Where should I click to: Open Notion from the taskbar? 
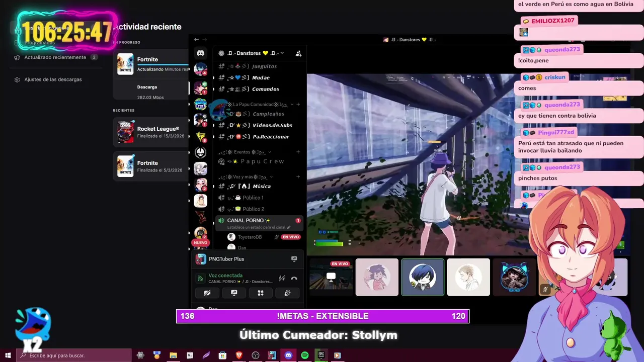coord(190,355)
